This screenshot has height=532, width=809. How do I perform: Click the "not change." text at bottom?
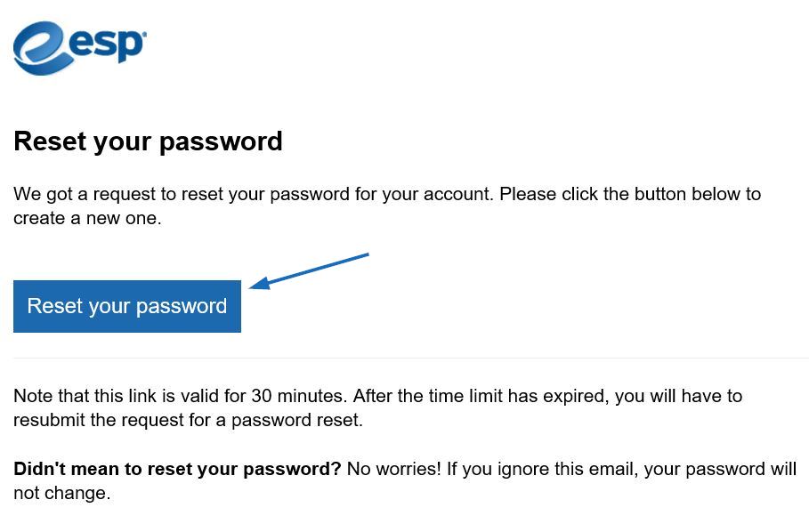tap(62, 494)
